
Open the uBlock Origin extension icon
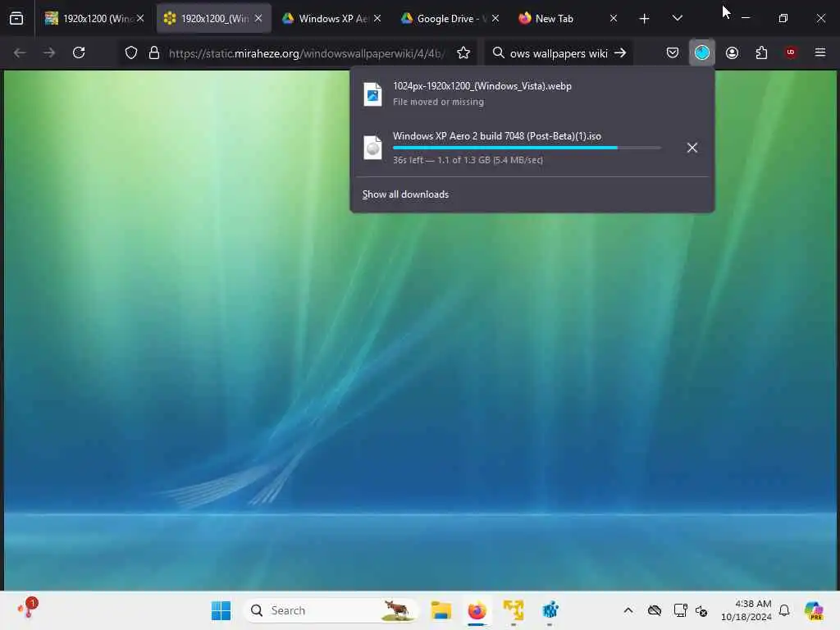[x=791, y=52]
